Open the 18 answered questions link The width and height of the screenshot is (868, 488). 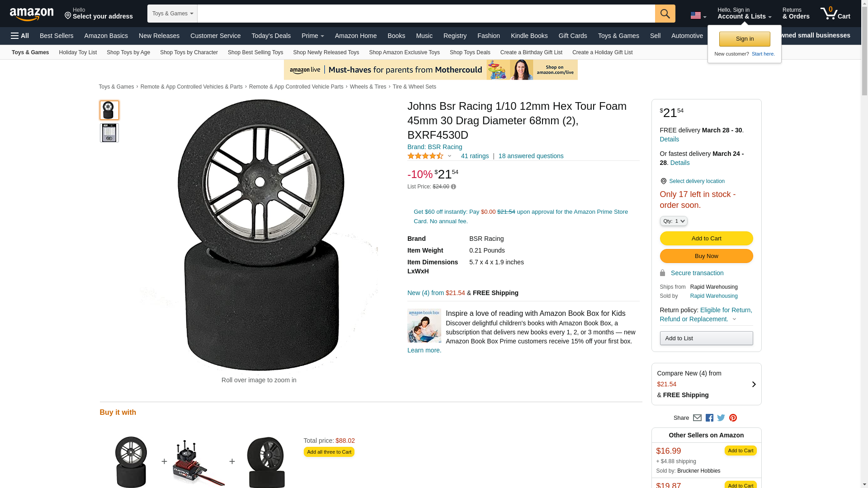tap(531, 156)
